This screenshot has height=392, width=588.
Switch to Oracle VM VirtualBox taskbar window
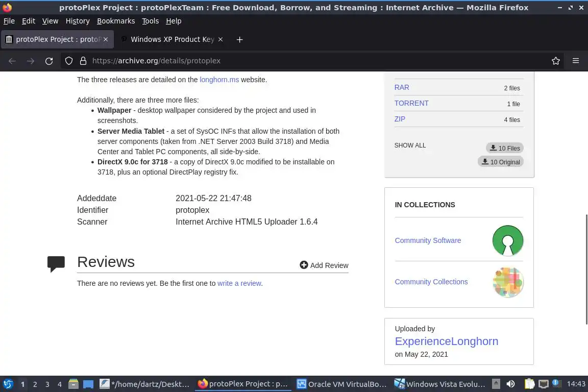(341, 384)
